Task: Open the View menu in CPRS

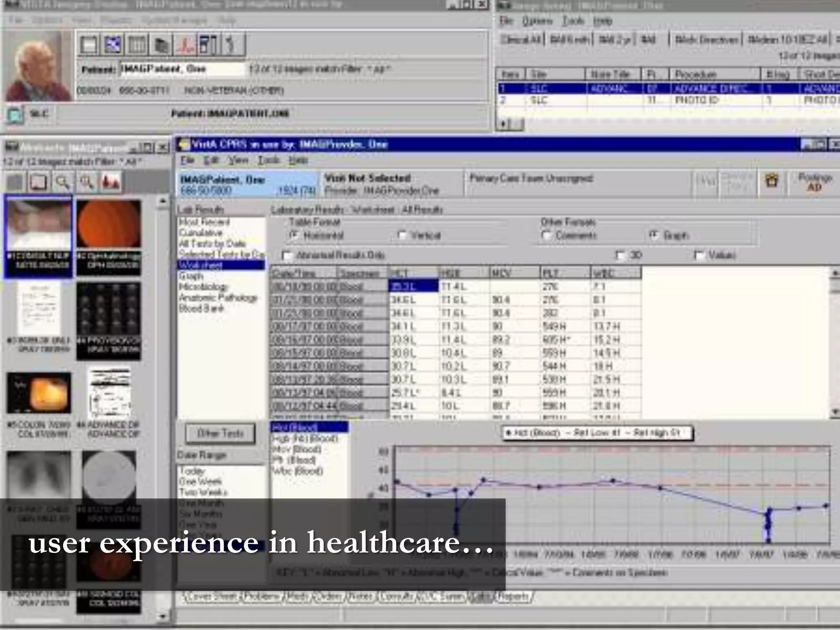Action: pos(238,160)
